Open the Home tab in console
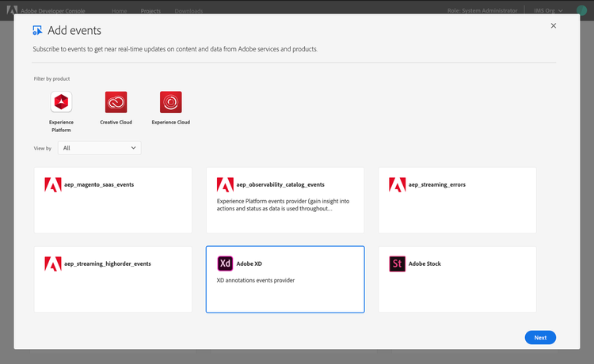The image size is (594, 364). (119, 11)
